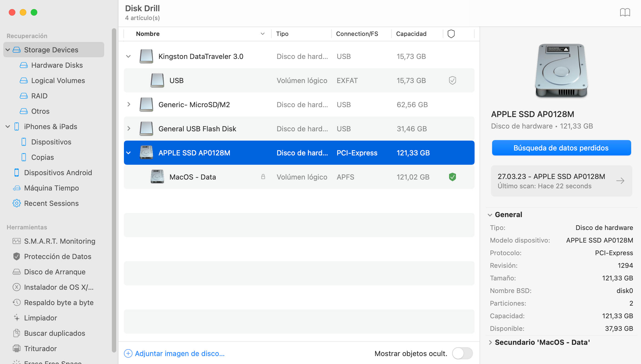Screen dimensions: 641x364
Task: Click the Kingston DataTraveler drive icon
Action: pyautogui.click(x=146, y=56)
